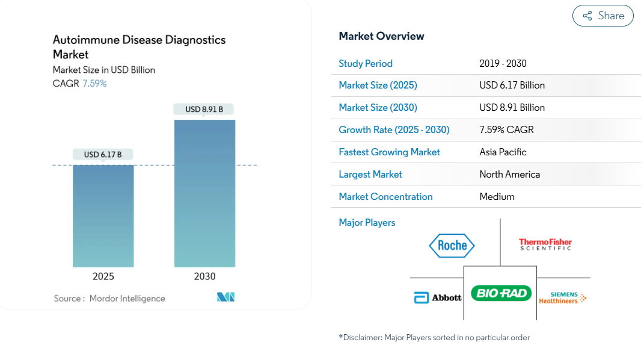Open the Study Period link

(x=366, y=63)
